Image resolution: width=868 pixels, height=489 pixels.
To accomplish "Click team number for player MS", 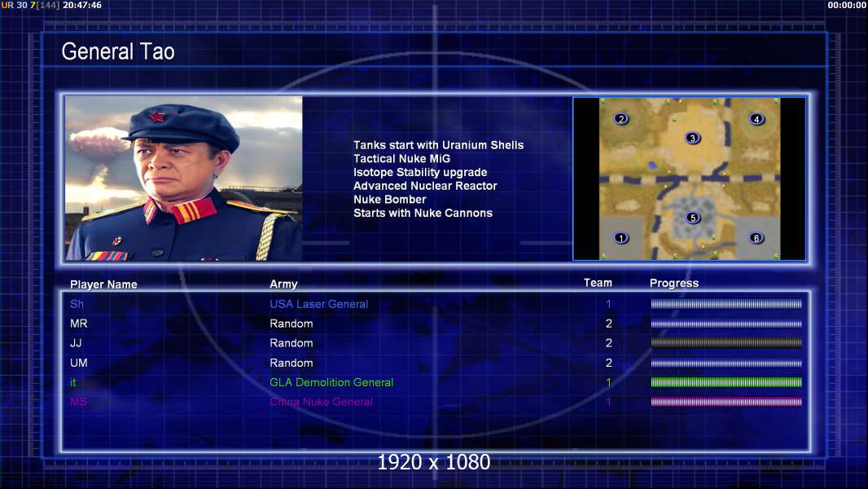I will coord(608,402).
